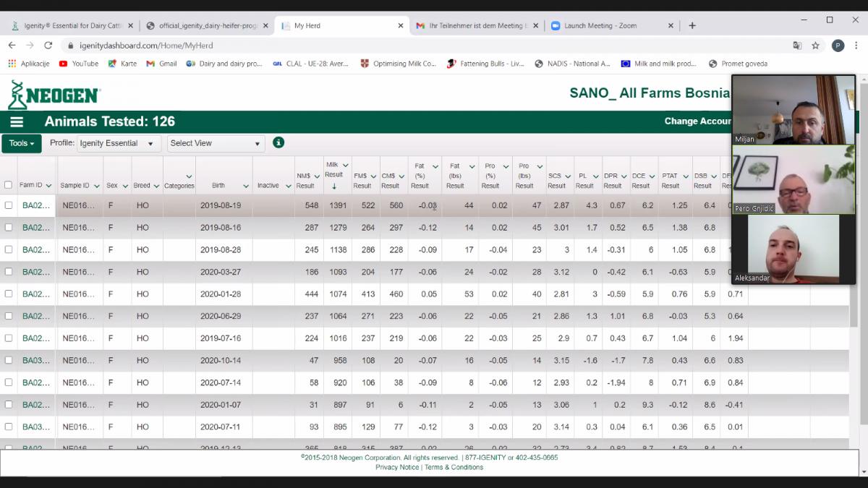Screen dimensions: 868x488
Task: Go back to the previous page
Action: pos(12,45)
